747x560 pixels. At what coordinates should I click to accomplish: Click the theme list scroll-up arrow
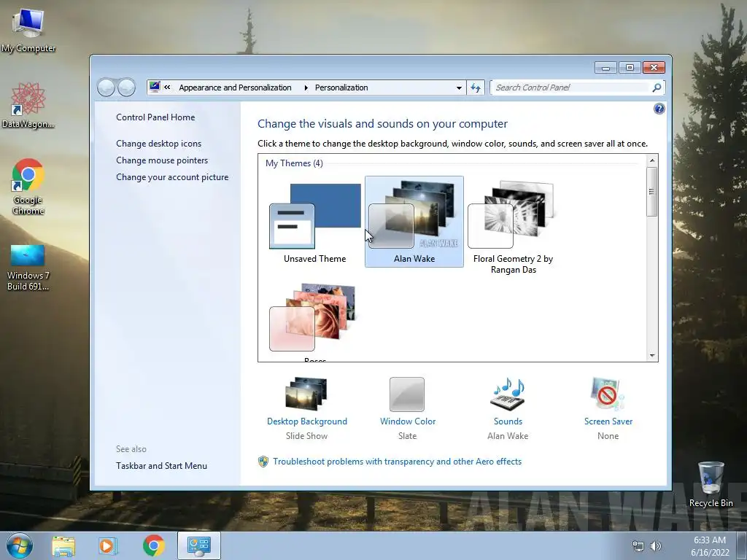pos(652,160)
